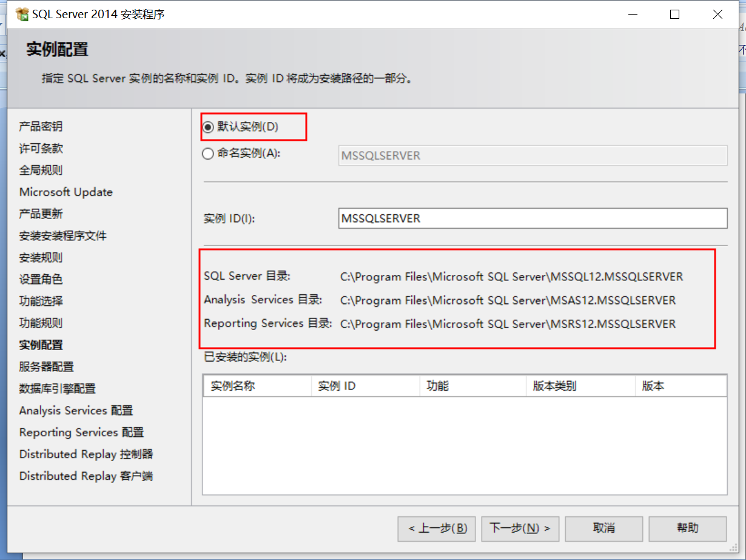Select Analysis Services 配置 step
The width and height of the screenshot is (746, 560).
pyautogui.click(x=76, y=411)
